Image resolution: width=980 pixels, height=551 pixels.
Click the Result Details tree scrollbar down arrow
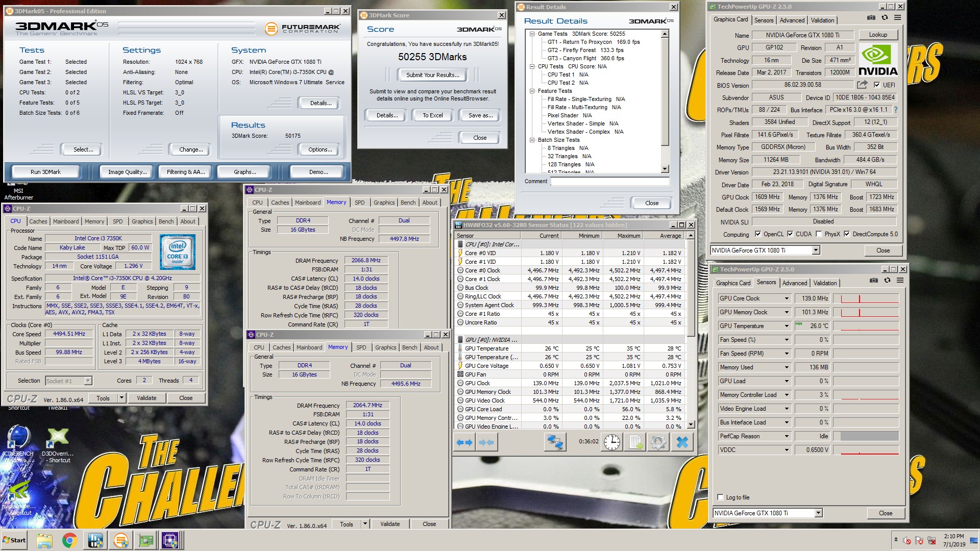pyautogui.click(x=665, y=169)
